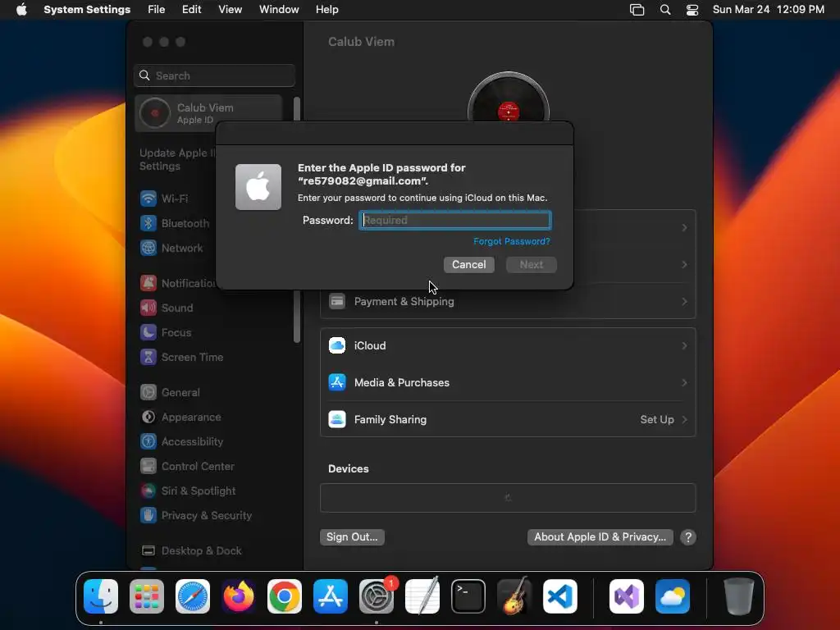Viewport: 840px width, 630px height.
Task: Open Siri & Spotlight settings
Action: click(x=188, y=491)
